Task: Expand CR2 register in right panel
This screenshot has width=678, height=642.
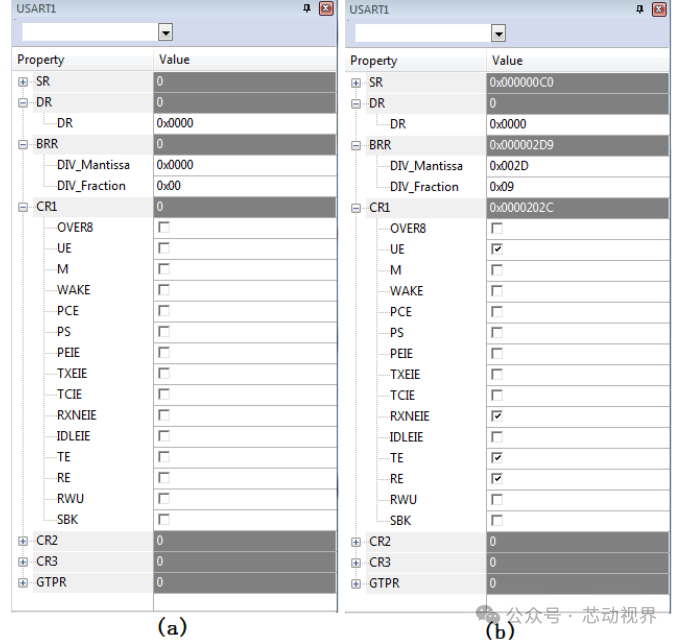Action: [356, 542]
